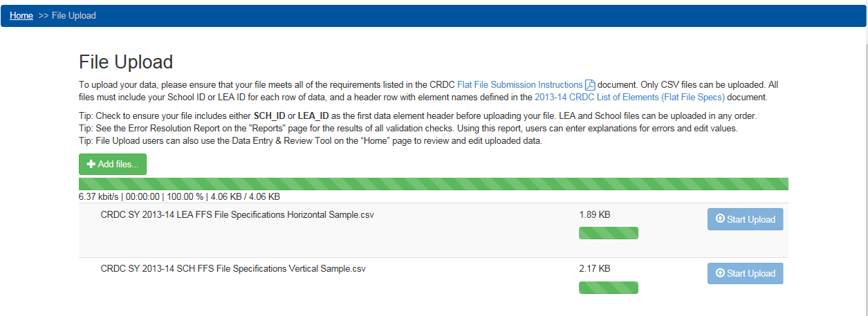Screen dimensions: 868x316
Task: Click the LEA file's small progress bar
Action: click(608, 233)
